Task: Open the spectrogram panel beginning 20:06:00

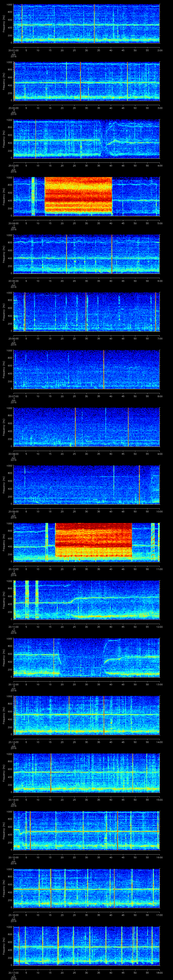Action: click(x=87, y=312)
